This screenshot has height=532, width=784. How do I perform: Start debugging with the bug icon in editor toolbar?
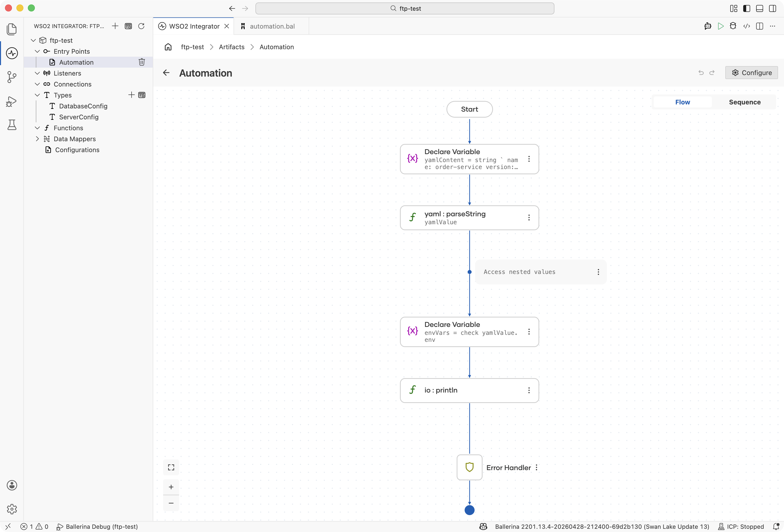click(x=733, y=26)
